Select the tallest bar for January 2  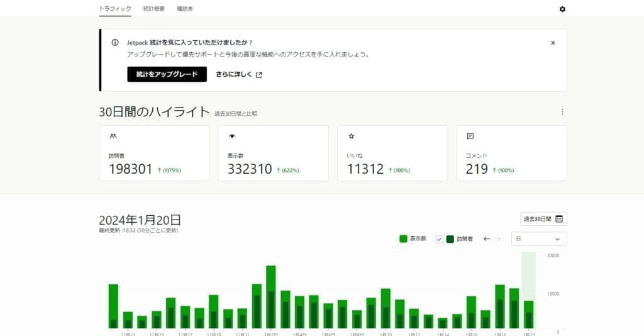click(271, 296)
